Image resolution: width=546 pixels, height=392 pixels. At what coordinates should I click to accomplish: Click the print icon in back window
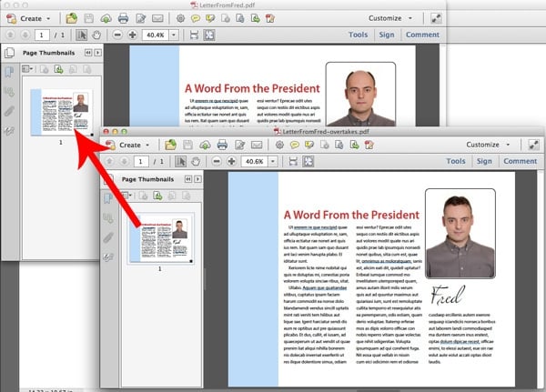pos(123,17)
